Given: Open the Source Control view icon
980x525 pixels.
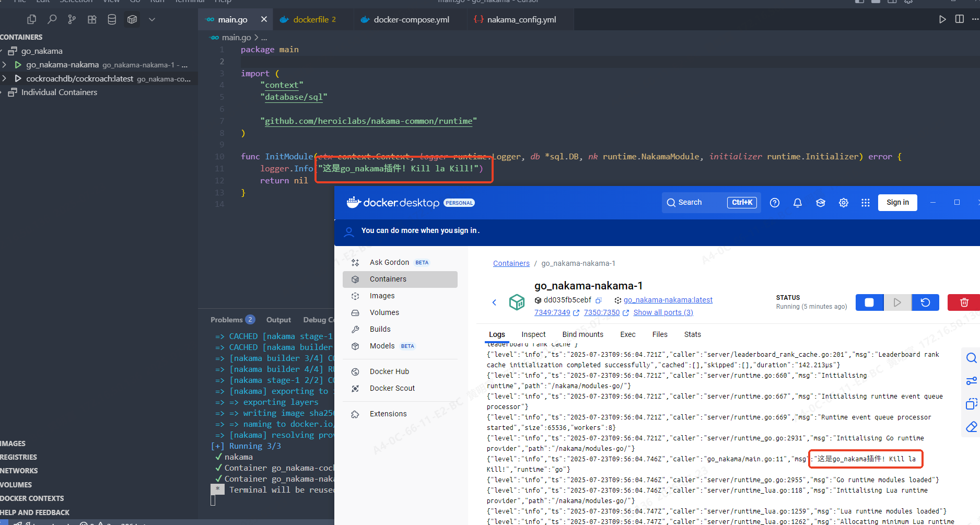Looking at the screenshot, I should tap(72, 19).
